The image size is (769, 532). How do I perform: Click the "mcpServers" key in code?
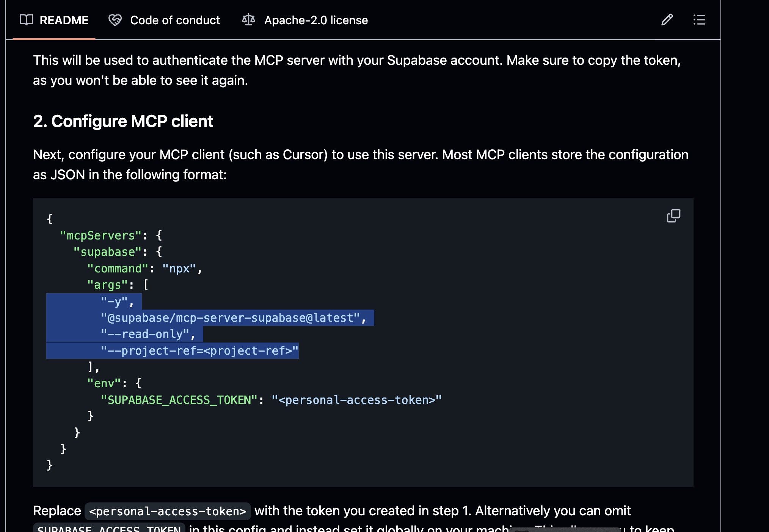click(x=100, y=236)
